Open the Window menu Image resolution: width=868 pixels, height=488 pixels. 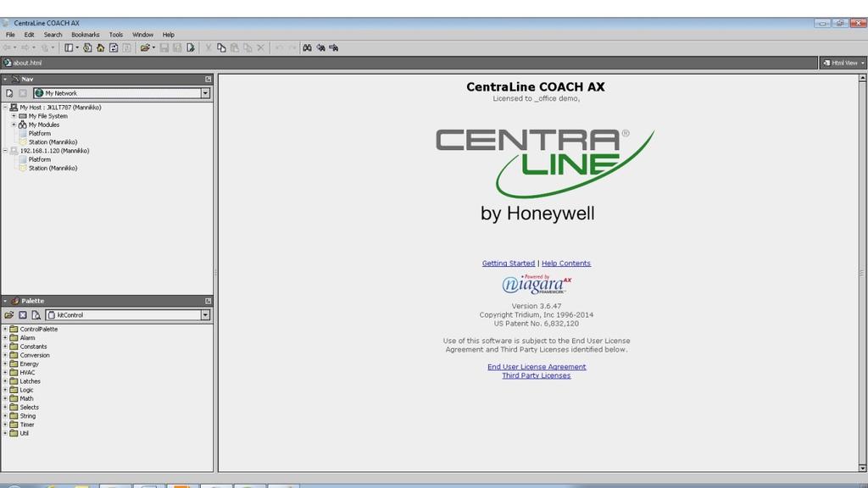tap(142, 34)
